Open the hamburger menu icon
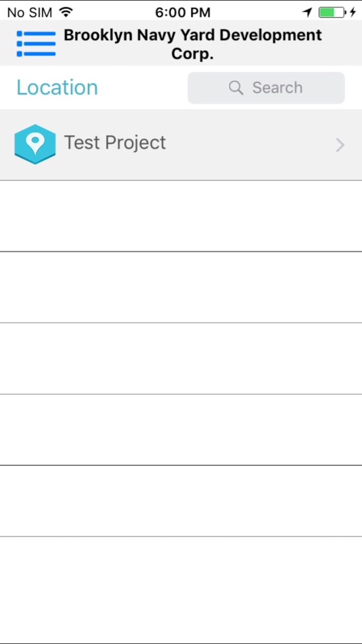362x644 pixels. [x=36, y=43]
